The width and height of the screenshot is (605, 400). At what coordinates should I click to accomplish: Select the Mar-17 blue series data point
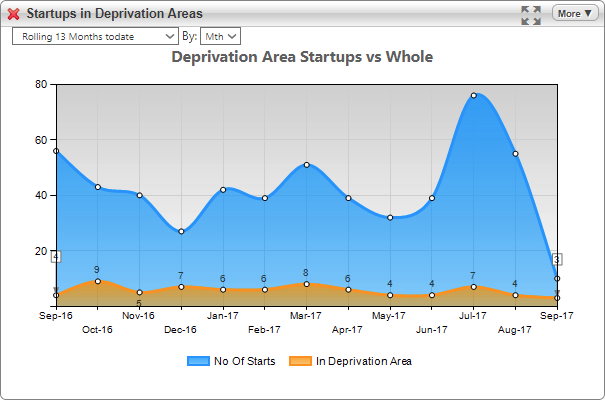pos(307,165)
